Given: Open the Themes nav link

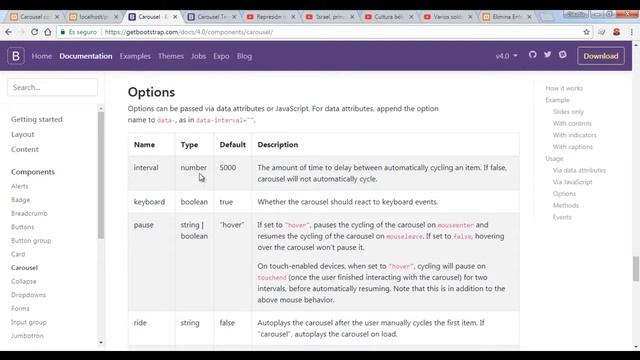Looking at the screenshot, I should [171, 56].
